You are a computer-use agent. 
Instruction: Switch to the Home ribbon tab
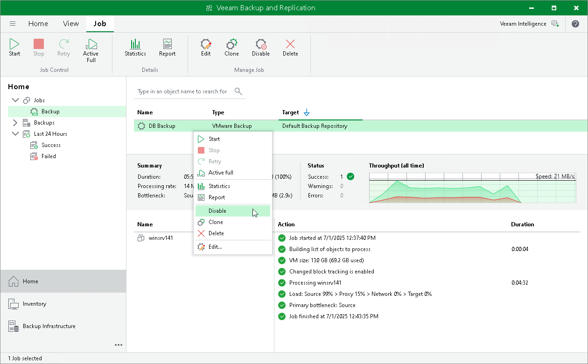click(x=38, y=24)
